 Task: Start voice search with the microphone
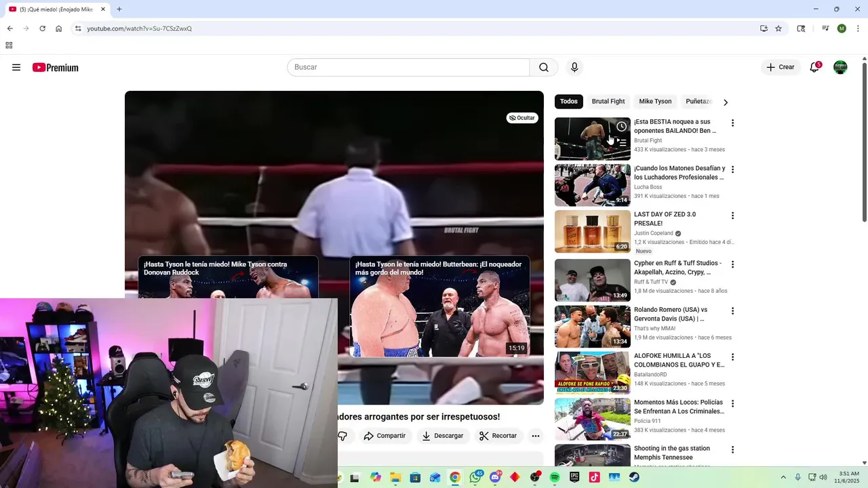point(574,67)
